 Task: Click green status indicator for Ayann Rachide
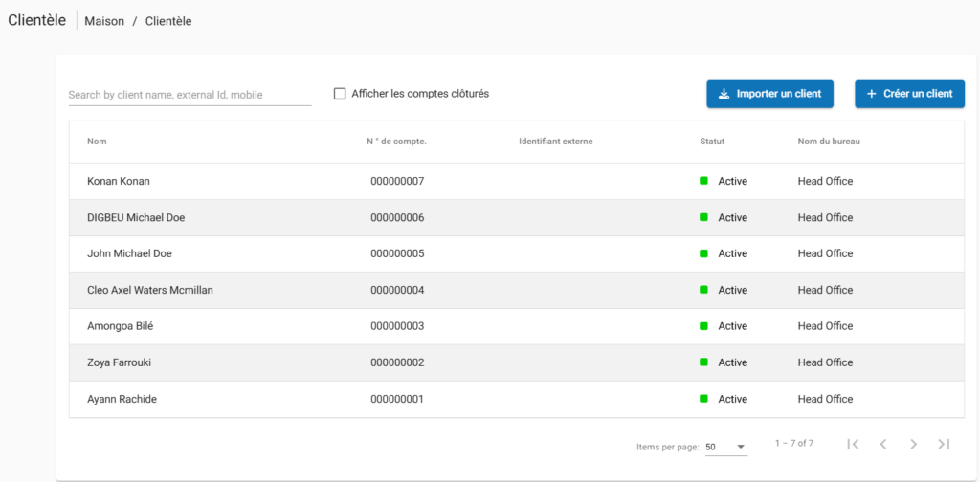[x=703, y=399]
